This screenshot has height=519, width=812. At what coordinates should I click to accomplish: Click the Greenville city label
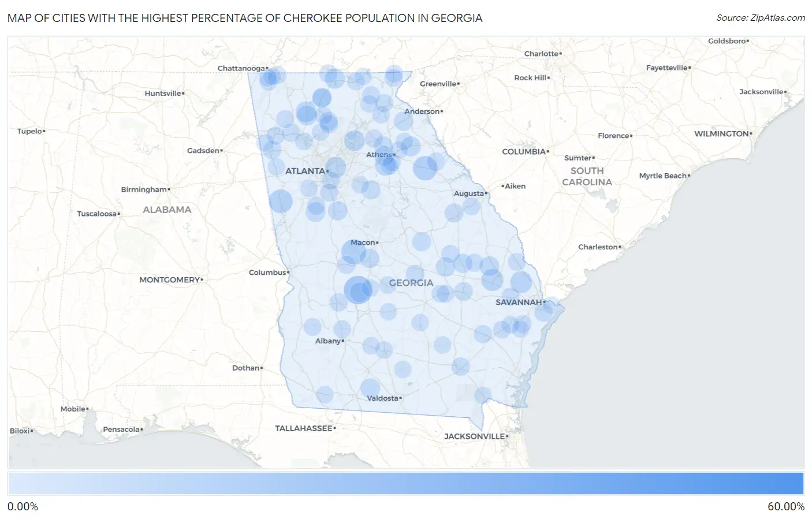coord(438,84)
